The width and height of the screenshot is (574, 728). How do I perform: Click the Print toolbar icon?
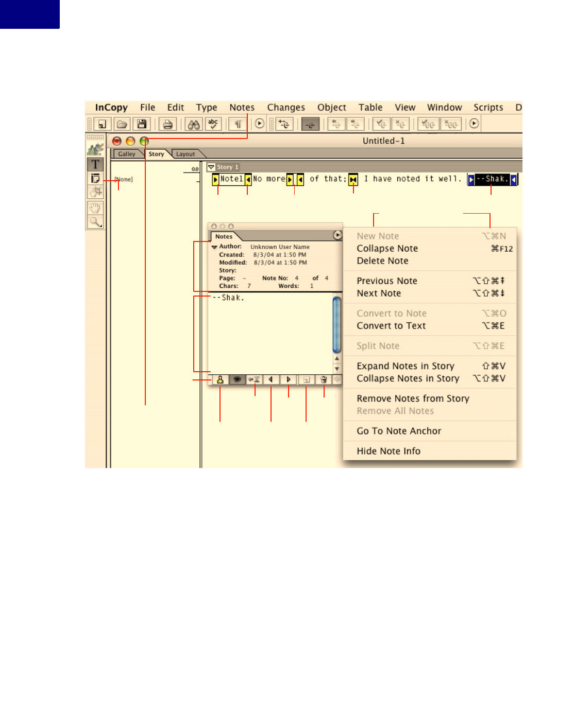pyautogui.click(x=167, y=124)
